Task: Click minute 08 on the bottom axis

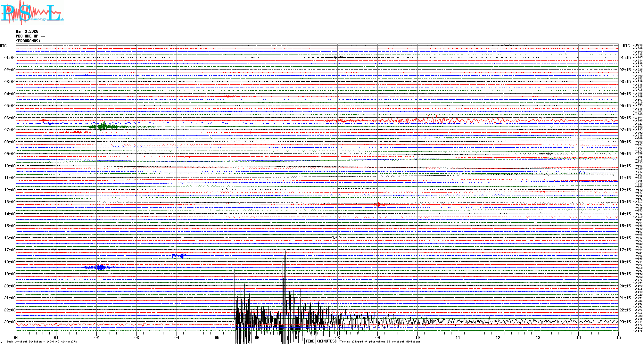Action: pos(337,337)
